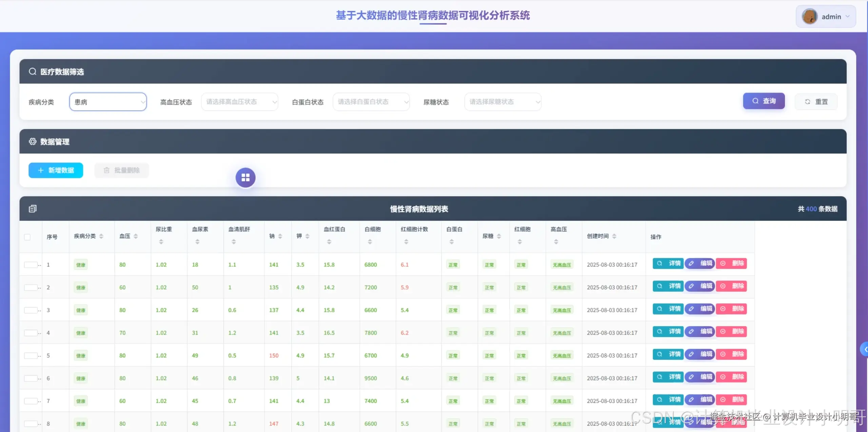Open the floating circular grid button
Screen dimensions: 868x432
pos(245,177)
